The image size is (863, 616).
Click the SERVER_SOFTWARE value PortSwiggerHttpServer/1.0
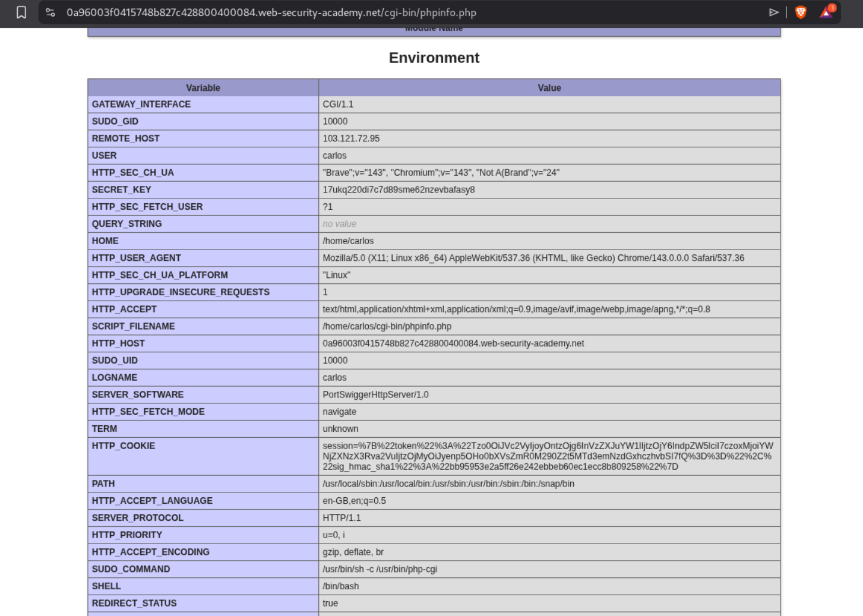click(x=375, y=395)
